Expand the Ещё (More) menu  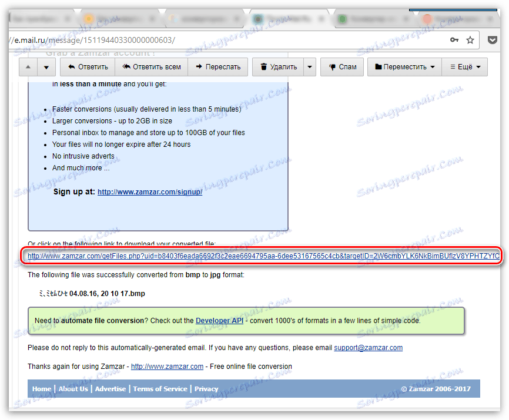tap(465, 67)
